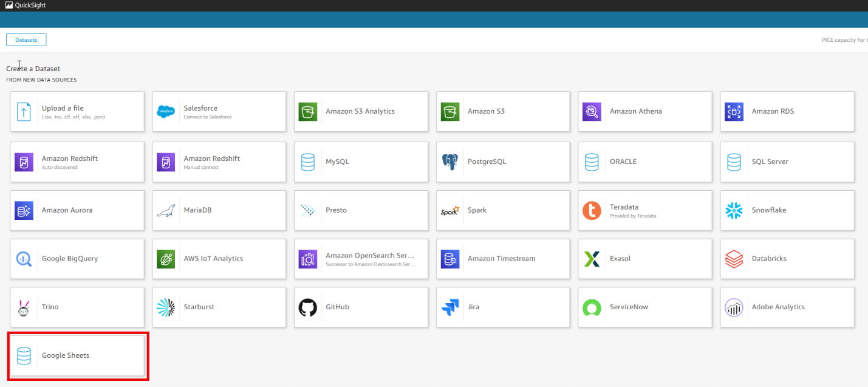Click the Amazon OpenSearch Service icon
The width and height of the screenshot is (868, 387).
[x=308, y=259]
